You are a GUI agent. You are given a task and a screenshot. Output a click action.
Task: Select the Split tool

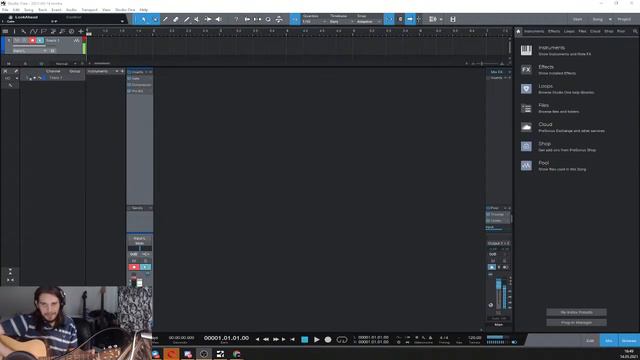[x=165, y=19]
